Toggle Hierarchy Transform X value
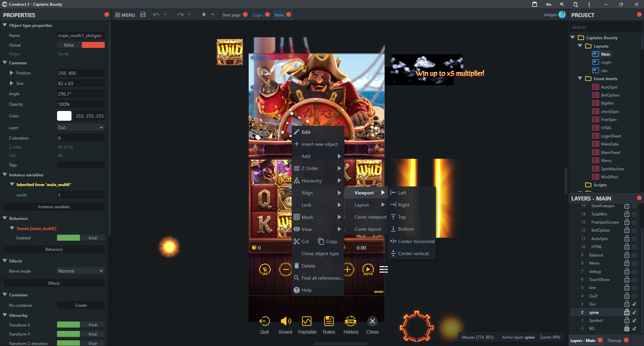The width and height of the screenshot is (644, 346). pyautogui.click(x=81, y=325)
